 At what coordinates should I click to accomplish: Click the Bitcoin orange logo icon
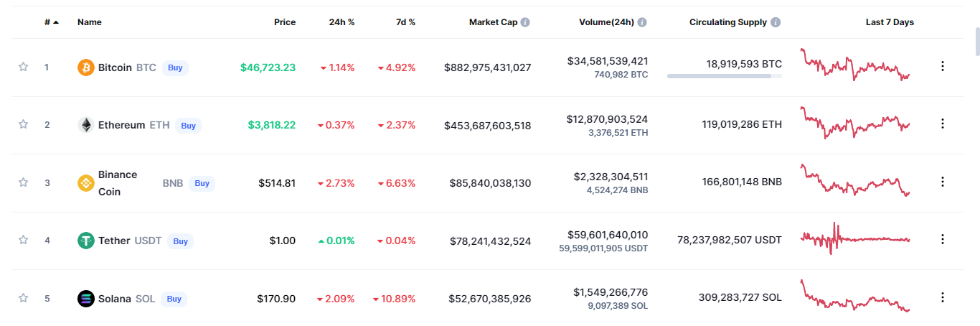(x=86, y=67)
